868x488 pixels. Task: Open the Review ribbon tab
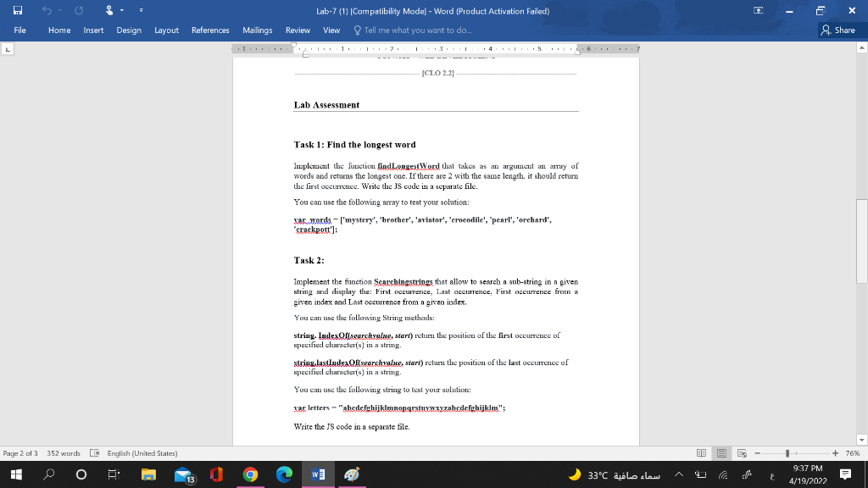(298, 30)
